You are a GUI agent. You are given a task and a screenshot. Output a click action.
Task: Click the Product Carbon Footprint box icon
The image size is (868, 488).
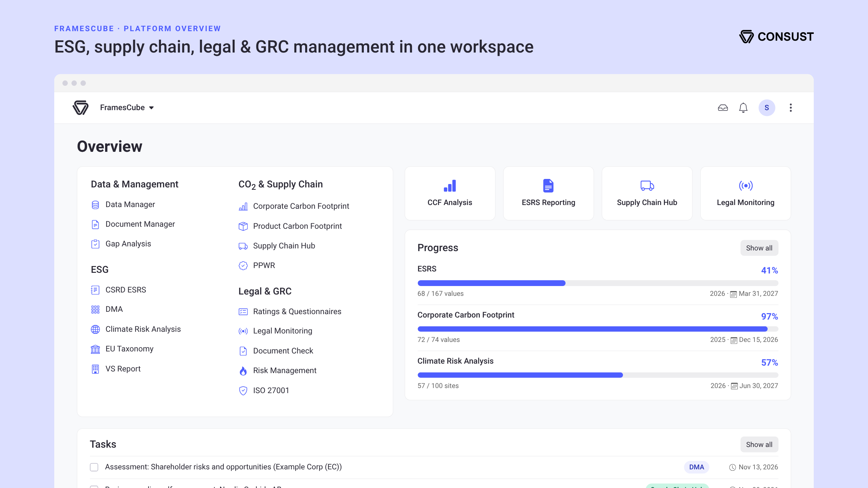pos(243,226)
